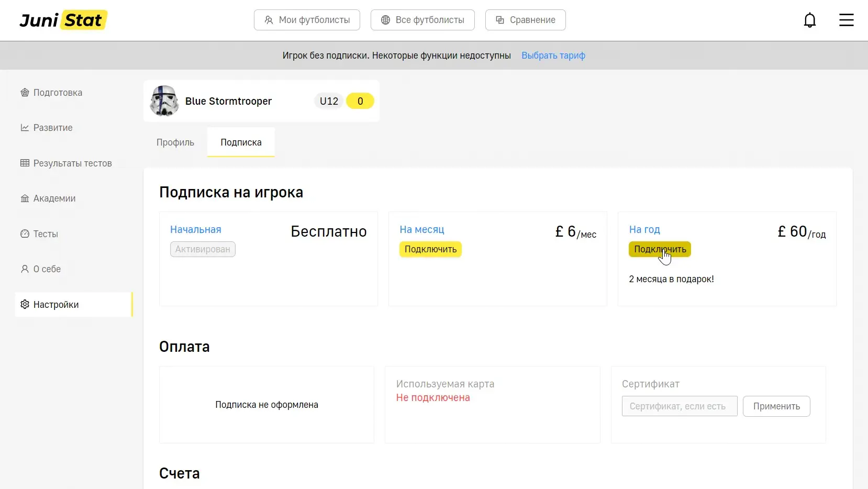Image resolution: width=868 pixels, height=489 pixels.
Task: Go to Развитие chart section
Action: (x=52, y=128)
